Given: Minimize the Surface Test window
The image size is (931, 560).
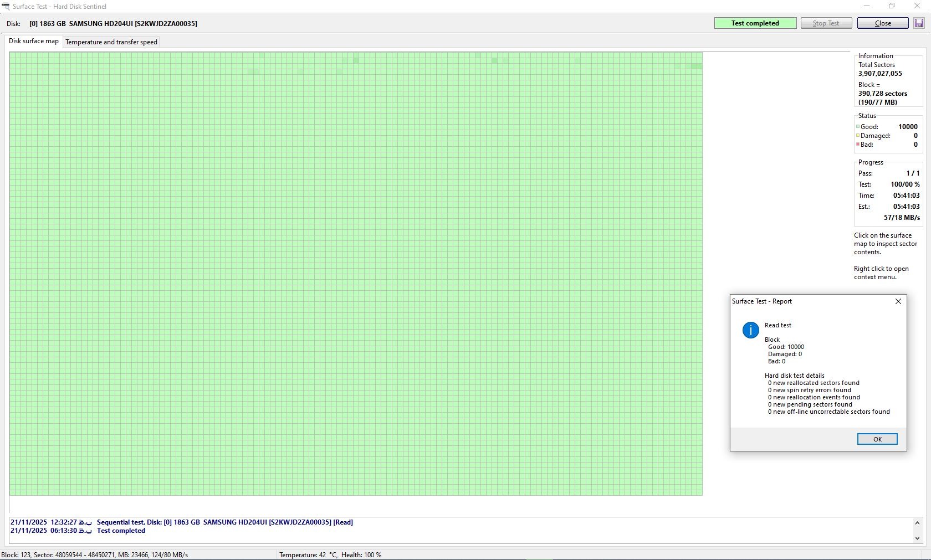Looking at the screenshot, I should [866, 6].
